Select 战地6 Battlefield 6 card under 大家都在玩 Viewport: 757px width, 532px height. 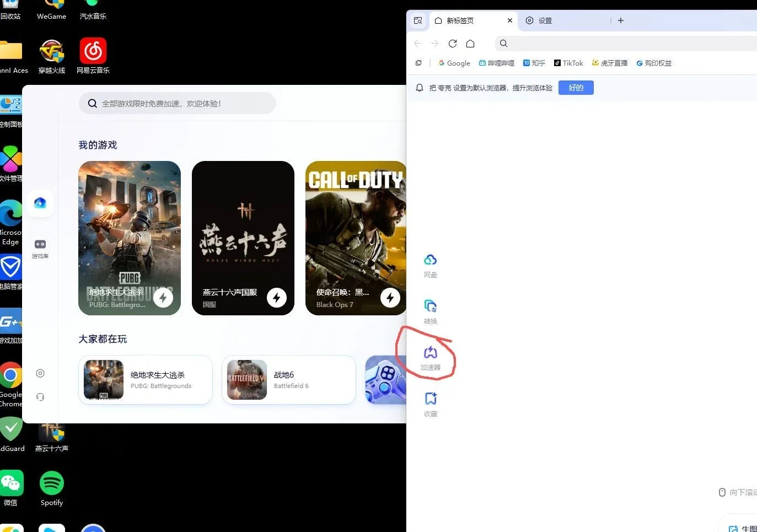(289, 380)
